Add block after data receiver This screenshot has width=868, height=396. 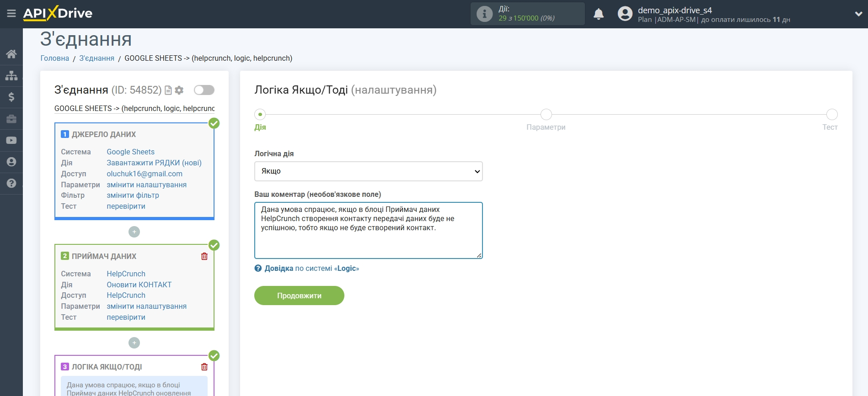[134, 343]
